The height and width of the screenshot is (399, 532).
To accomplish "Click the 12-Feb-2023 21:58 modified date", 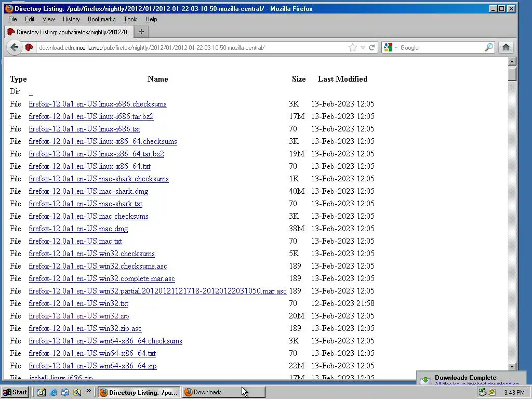I will pos(343,303).
